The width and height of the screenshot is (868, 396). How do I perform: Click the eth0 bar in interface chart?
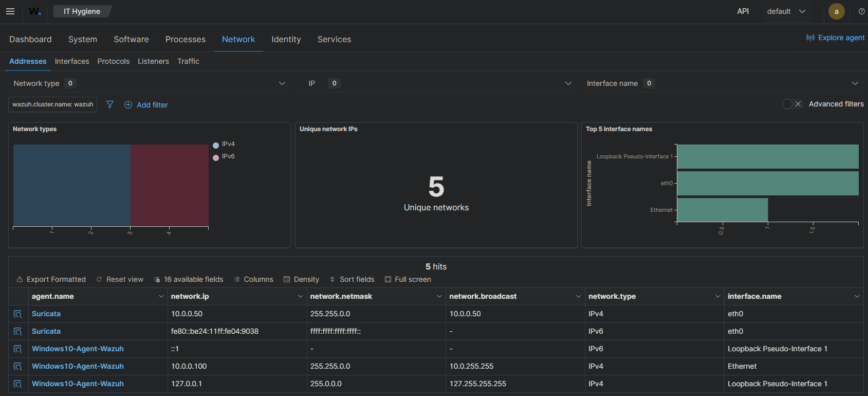[767, 183]
